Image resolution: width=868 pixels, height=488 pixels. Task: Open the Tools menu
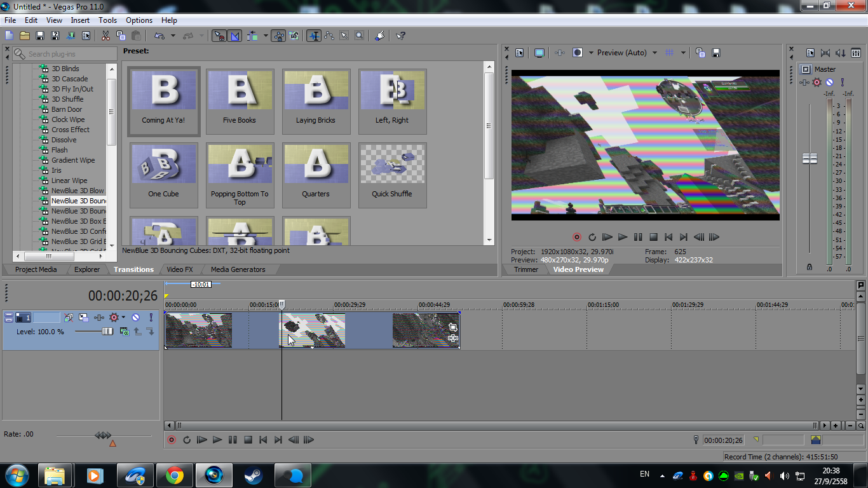tap(107, 20)
